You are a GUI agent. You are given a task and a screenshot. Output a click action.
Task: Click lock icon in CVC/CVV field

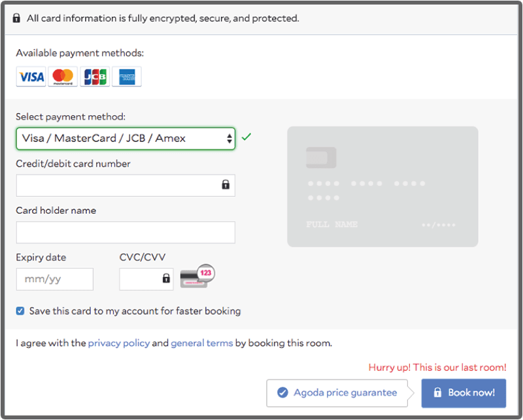pyautogui.click(x=166, y=279)
